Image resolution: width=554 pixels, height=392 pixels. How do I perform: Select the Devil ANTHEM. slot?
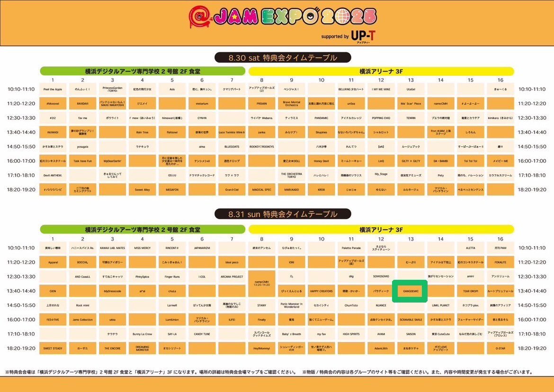coord(53,175)
